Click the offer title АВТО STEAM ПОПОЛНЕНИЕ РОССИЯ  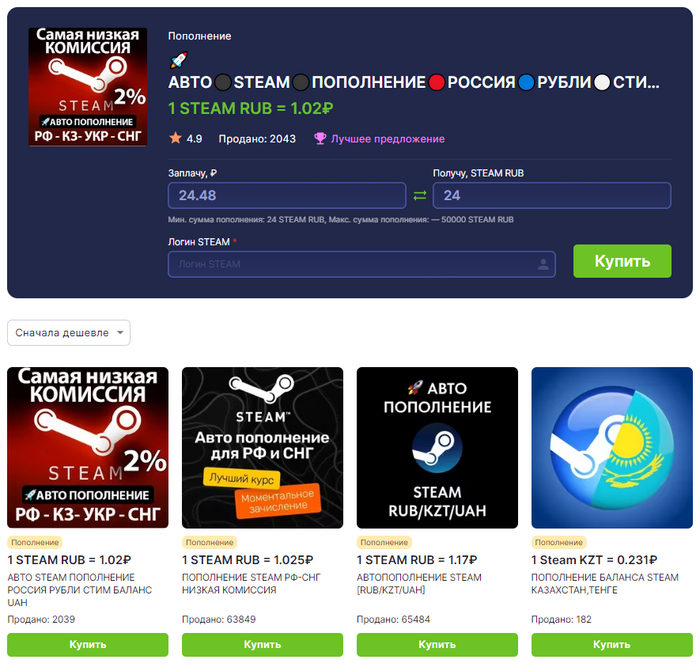(414, 83)
